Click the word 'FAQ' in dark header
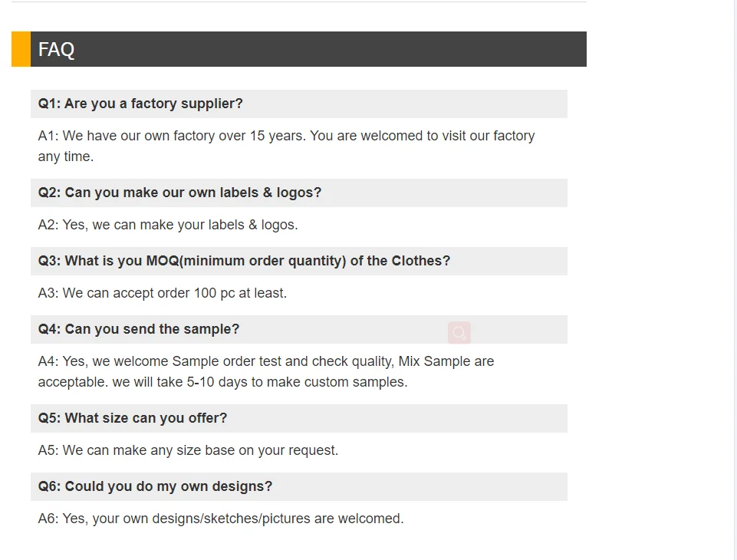 pos(57,49)
